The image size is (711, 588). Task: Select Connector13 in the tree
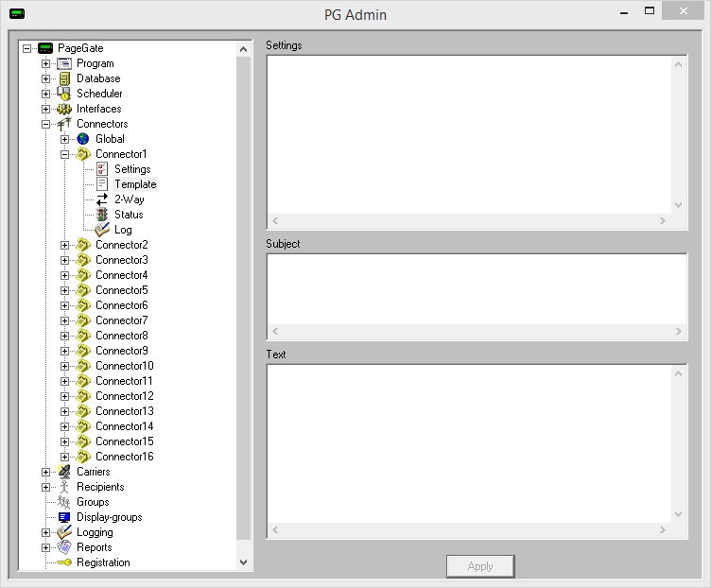pos(125,411)
